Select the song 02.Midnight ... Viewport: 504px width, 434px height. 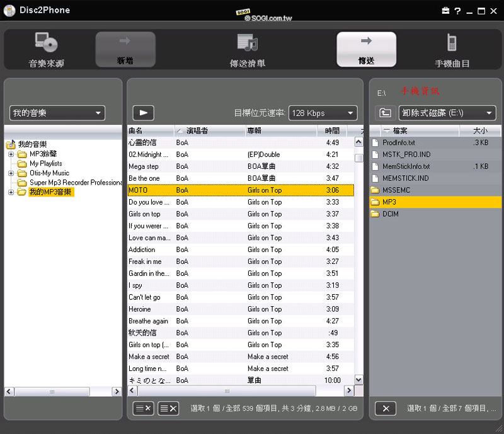[x=241, y=154]
